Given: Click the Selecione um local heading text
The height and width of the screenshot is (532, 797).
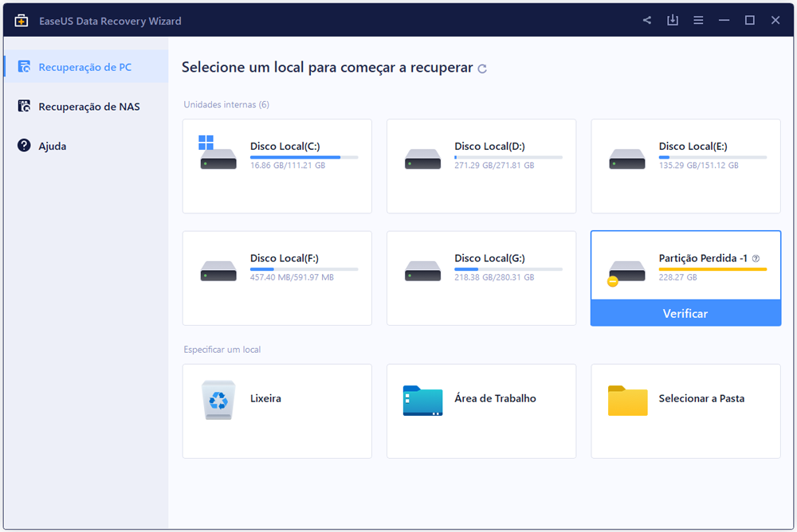Looking at the screenshot, I should tap(328, 68).
